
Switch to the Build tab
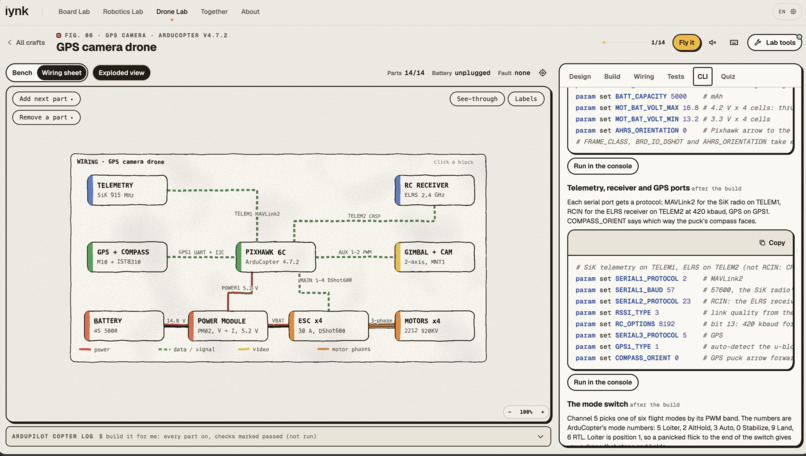(x=612, y=77)
